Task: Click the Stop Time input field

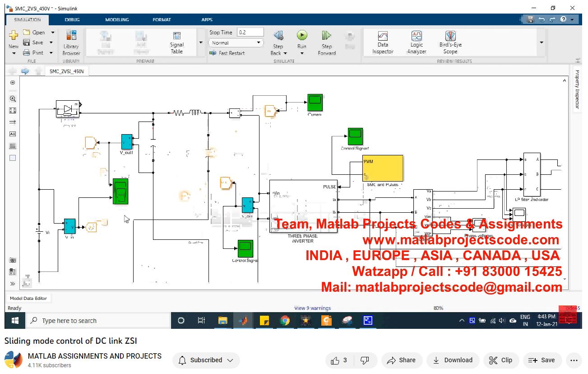Action: pyautogui.click(x=250, y=33)
